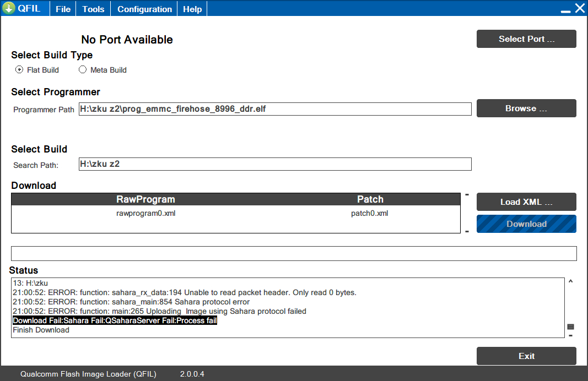Screen dimensions: 588x381
Task: Select highlighted Download Fail status line
Action: click(x=115, y=320)
